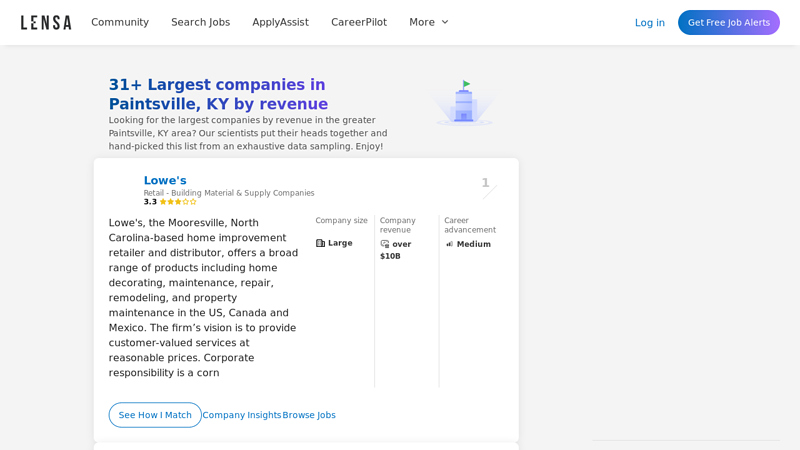The width and height of the screenshot is (800, 450).
Task: Click See How I Match button
Action: click(155, 415)
